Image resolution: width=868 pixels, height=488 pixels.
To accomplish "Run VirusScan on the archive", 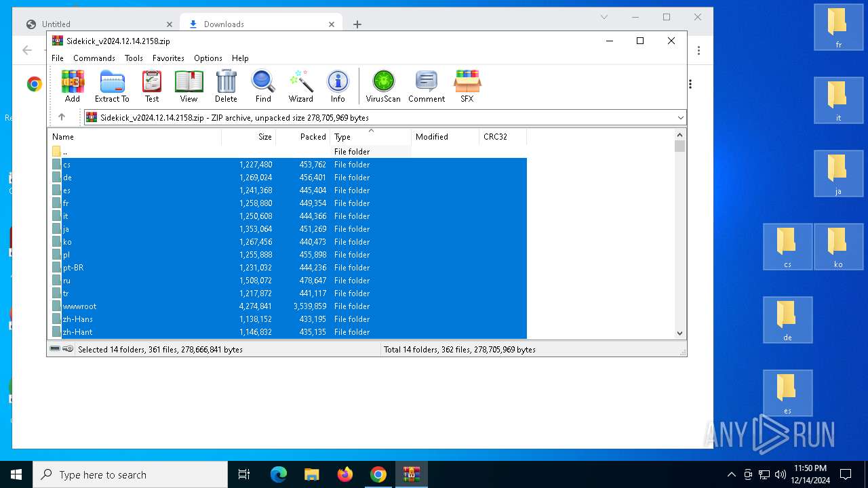I will pos(383,86).
